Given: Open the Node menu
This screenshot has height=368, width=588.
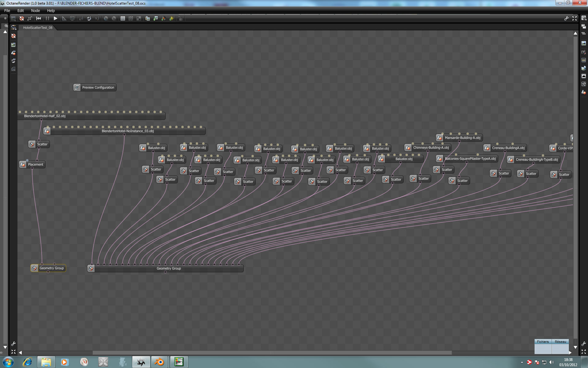Looking at the screenshot, I should tap(35, 10).
